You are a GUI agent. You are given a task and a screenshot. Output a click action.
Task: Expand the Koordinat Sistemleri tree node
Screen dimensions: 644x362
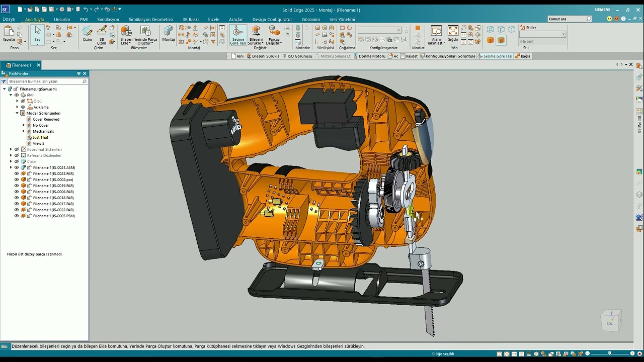[11, 149]
